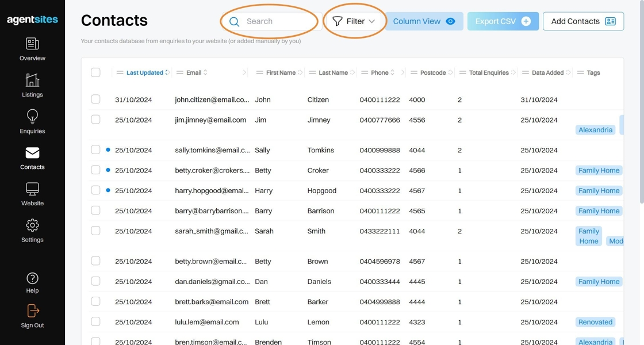Click the Help question mark icon

click(32, 278)
